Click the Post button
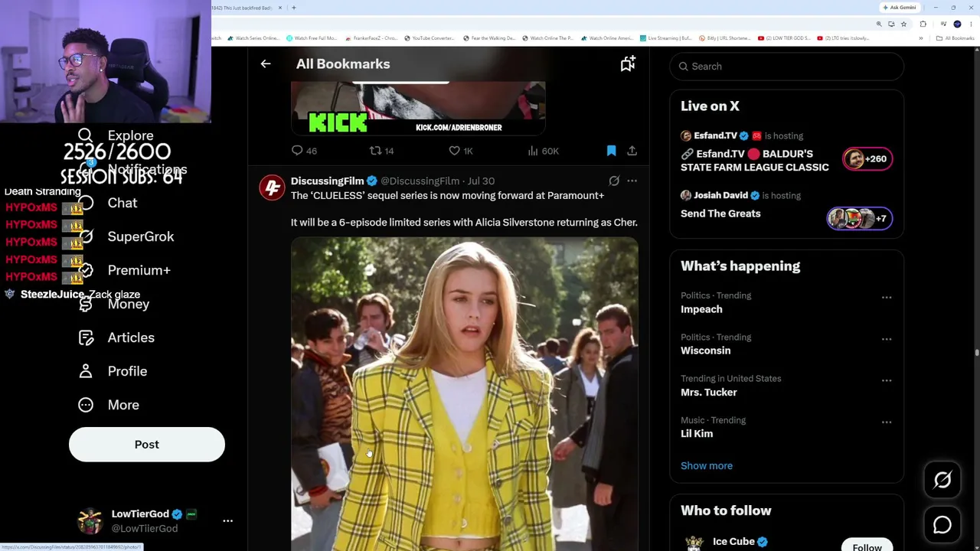 [147, 445]
